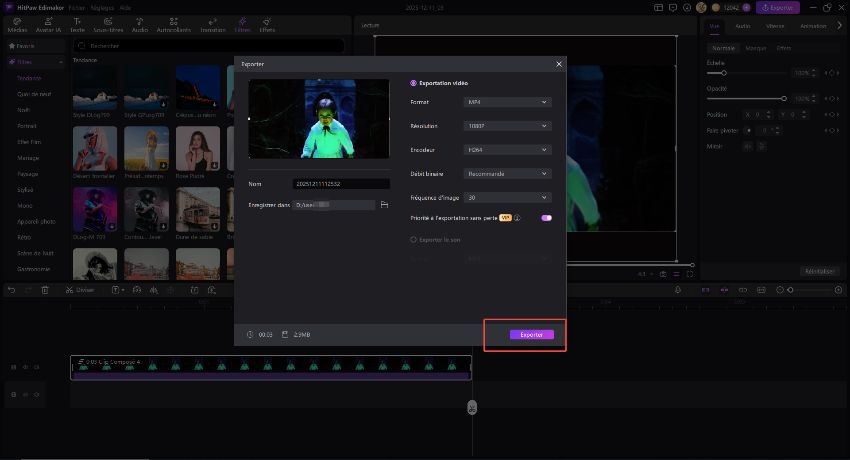Image resolution: width=850 pixels, height=460 pixels.
Task: Click the first filter thumbnail under Tendance
Action: pyautogui.click(x=95, y=88)
